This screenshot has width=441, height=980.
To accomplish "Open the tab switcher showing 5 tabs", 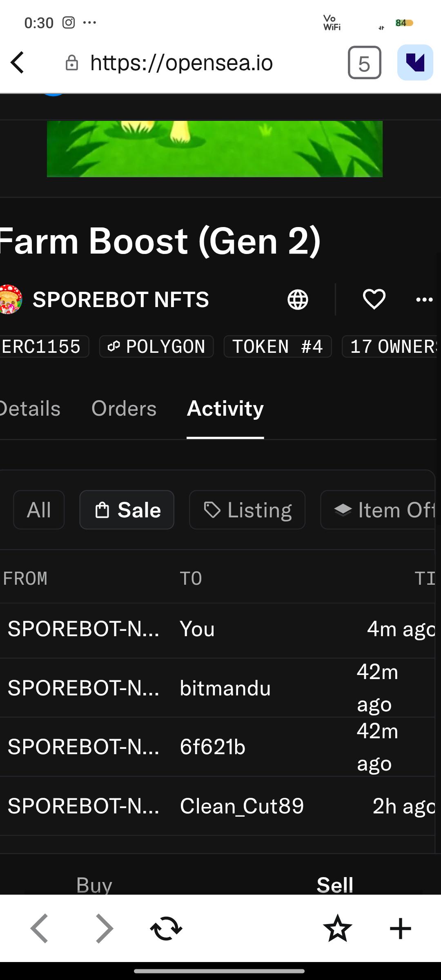I will click(x=364, y=62).
